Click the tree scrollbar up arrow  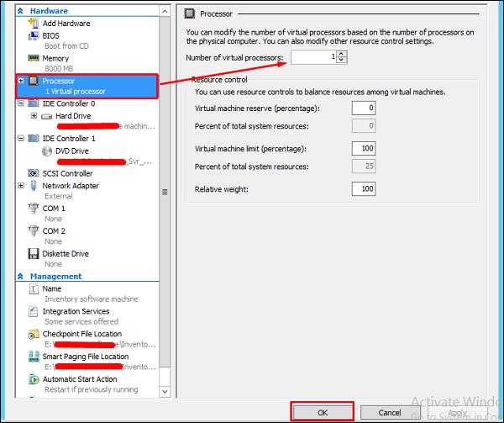[165, 12]
